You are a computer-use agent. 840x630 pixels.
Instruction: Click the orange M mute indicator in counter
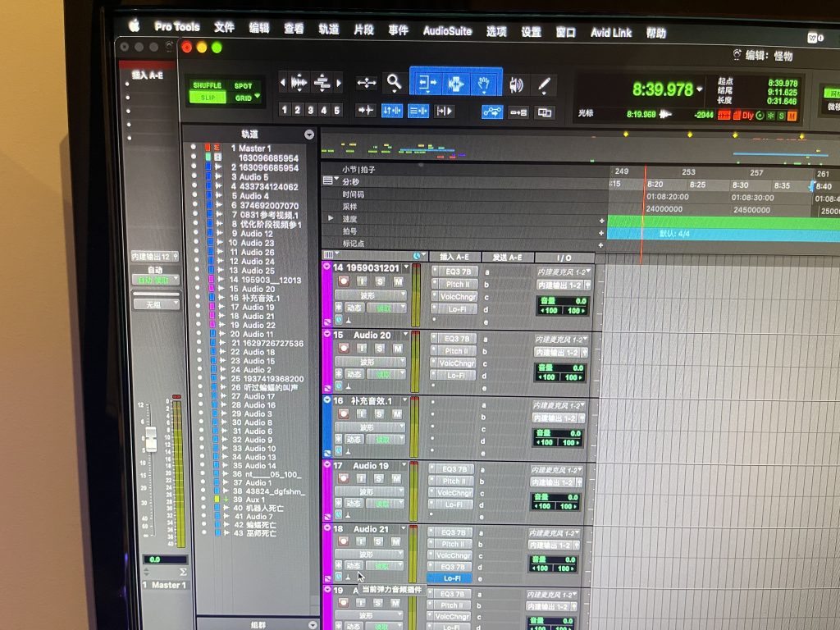click(792, 116)
